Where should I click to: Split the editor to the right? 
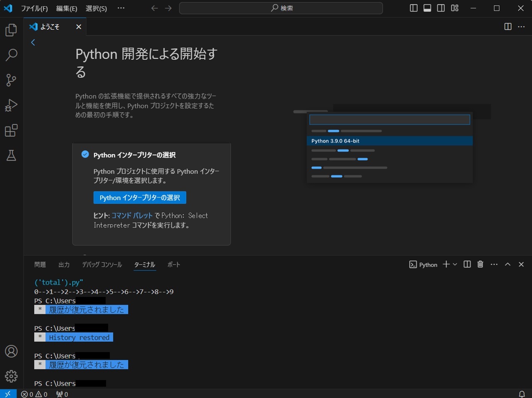click(508, 27)
